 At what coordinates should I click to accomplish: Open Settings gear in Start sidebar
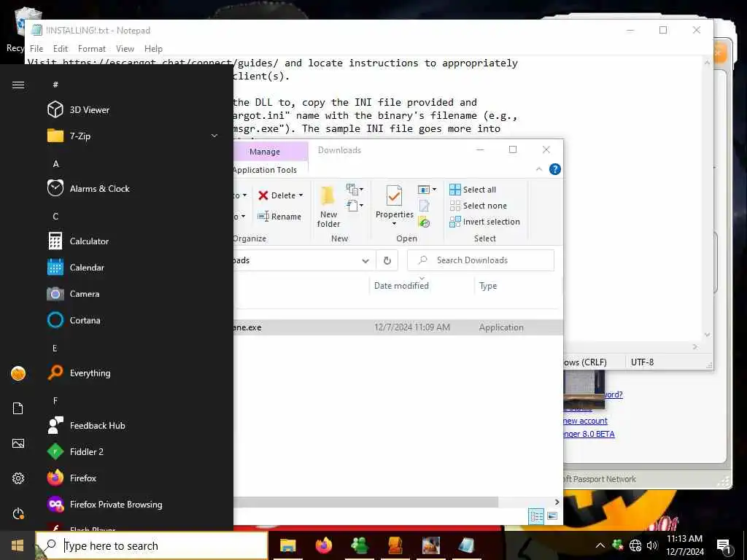tap(18, 478)
